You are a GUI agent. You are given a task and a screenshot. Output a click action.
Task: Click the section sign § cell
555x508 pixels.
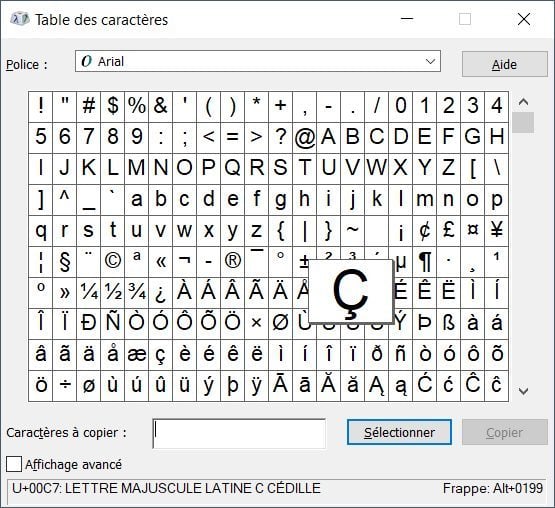click(x=64, y=262)
